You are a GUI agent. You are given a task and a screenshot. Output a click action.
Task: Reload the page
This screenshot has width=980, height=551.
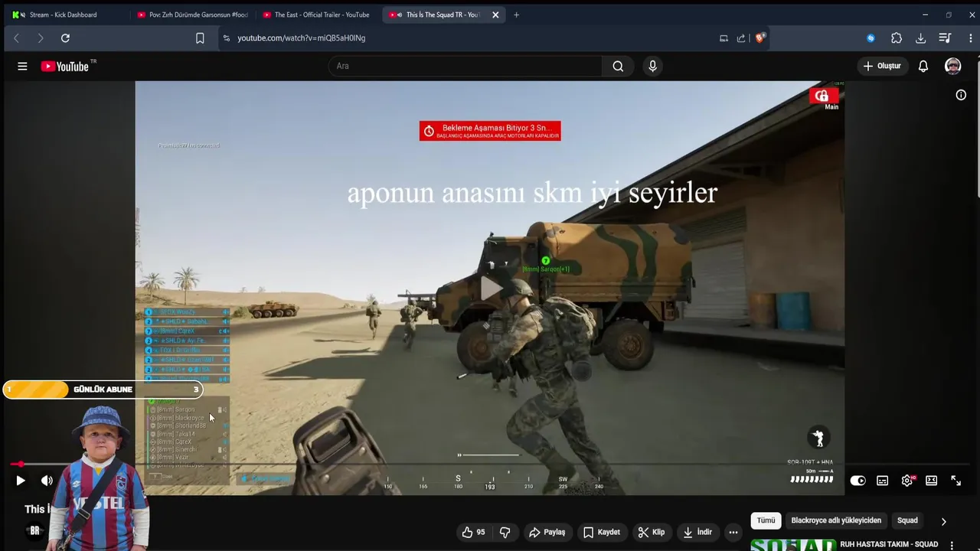coord(65,38)
